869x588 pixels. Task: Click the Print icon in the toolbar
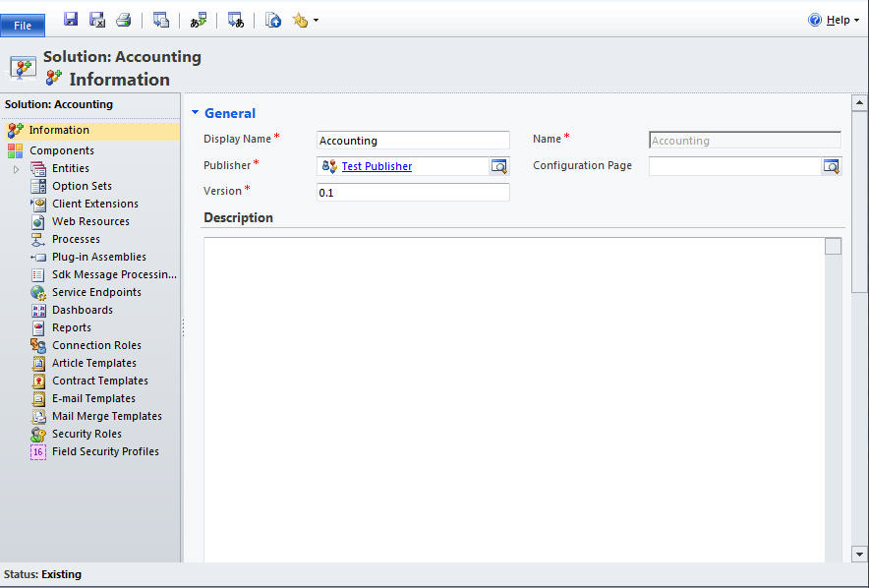[123, 20]
